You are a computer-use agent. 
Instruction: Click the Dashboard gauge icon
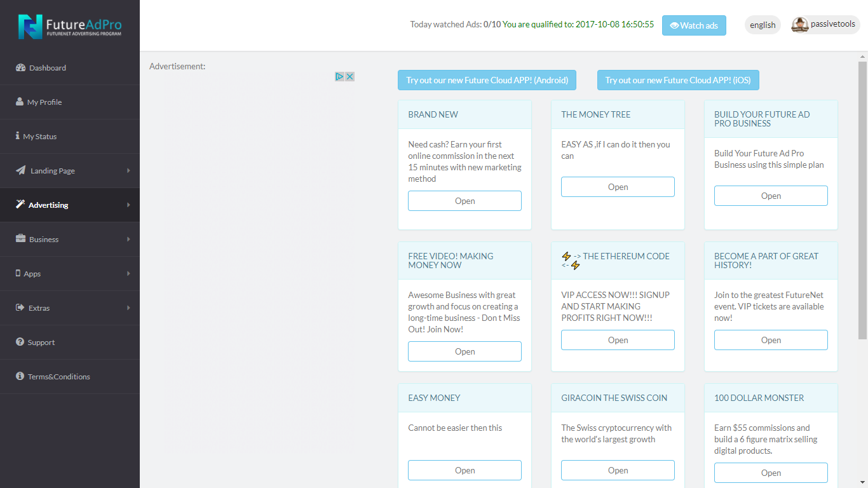tap(20, 68)
